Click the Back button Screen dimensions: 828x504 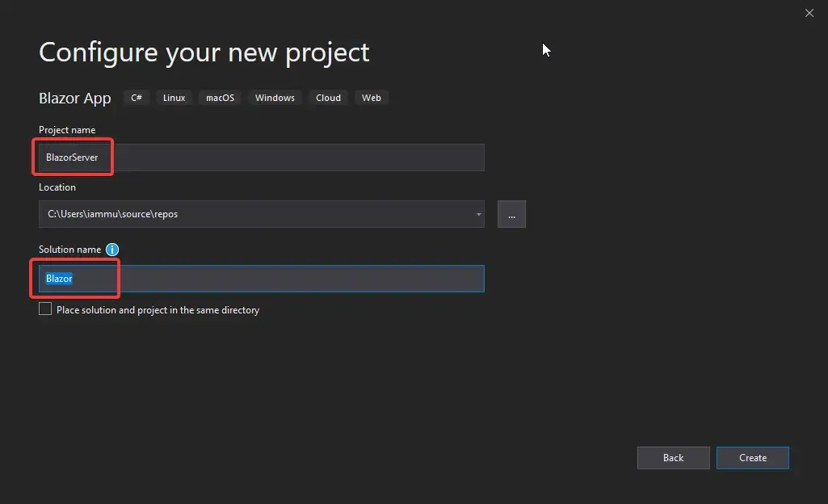pyautogui.click(x=673, y=458)
